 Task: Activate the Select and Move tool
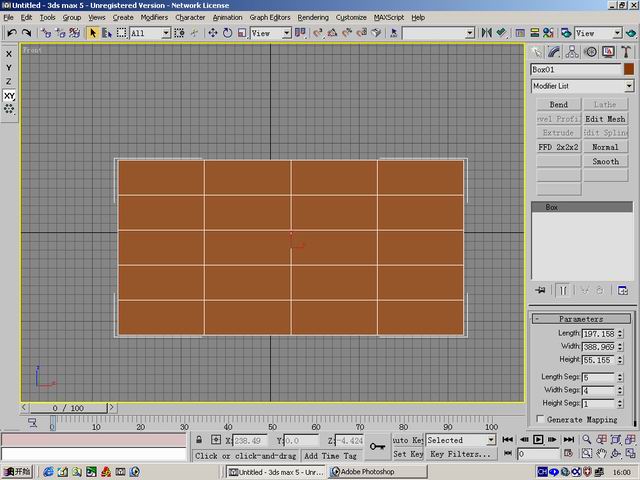[212, 33]
